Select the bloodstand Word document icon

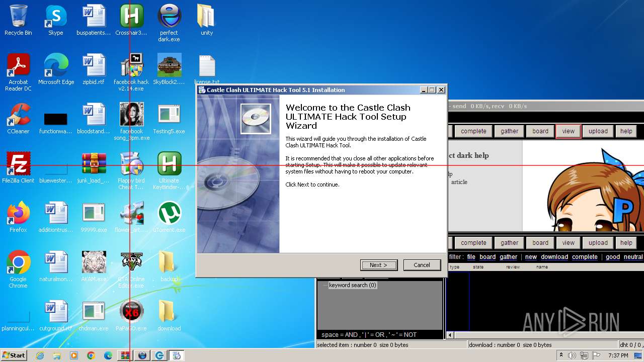(94, 119)
